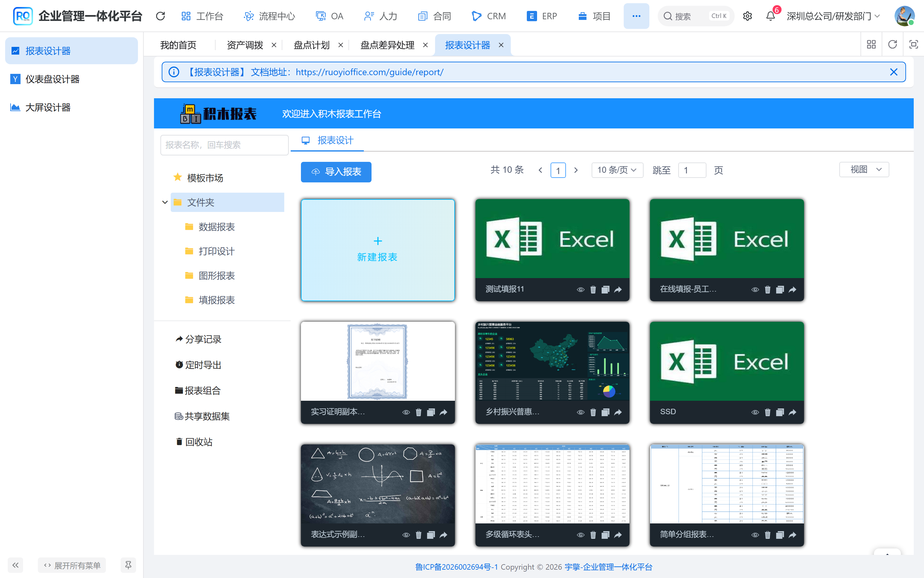The width and height of the screenshot is (924, 578).
Task: Delete the 实习证明副本 report via trash icon
Action: [x=418, y=412]
